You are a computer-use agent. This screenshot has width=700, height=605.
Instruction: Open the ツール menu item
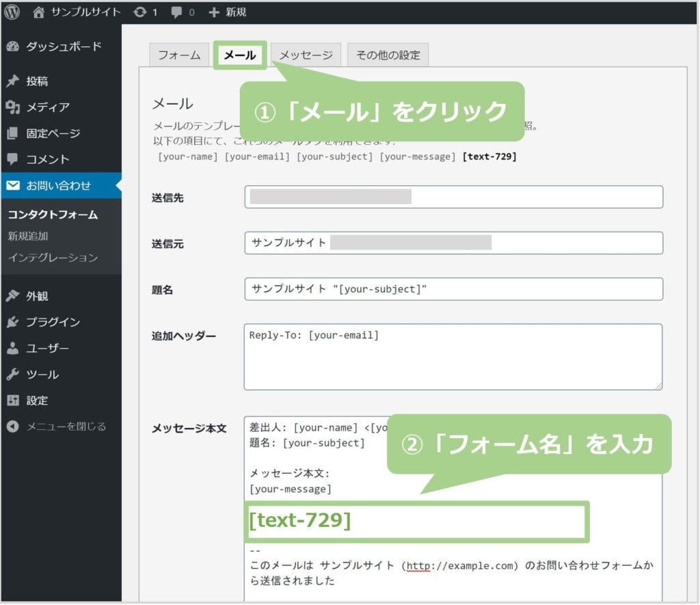pos(61,374)
